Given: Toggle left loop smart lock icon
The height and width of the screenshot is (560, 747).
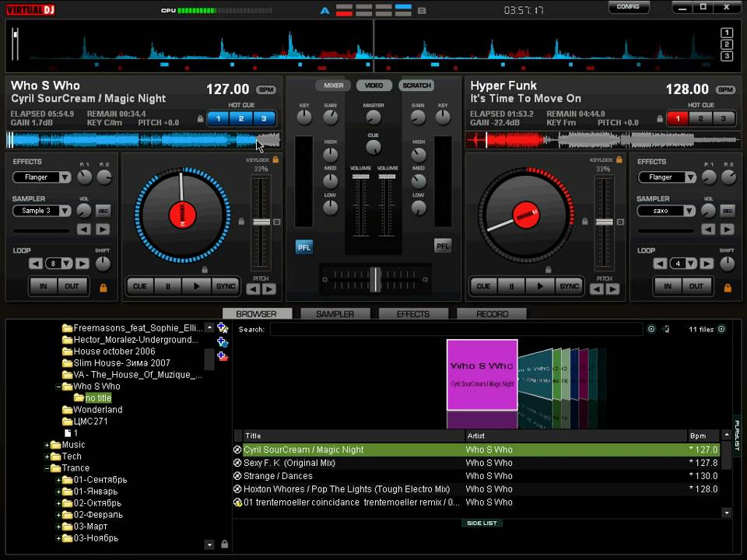Looking at the screenshot, I should [103, 288].
